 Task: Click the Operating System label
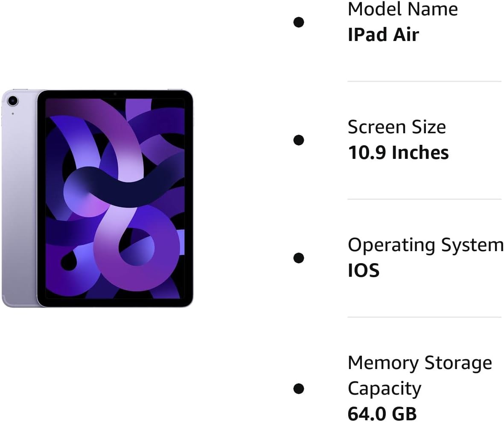pos(425,245)
